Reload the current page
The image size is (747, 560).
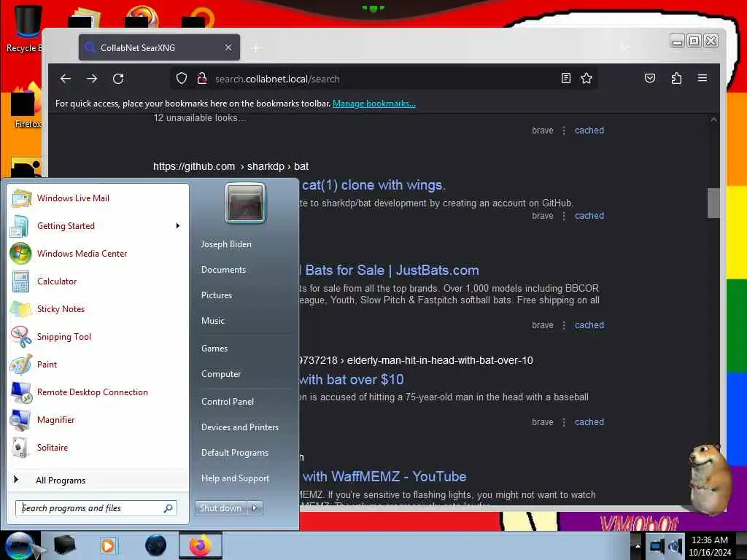tap(118, 79)
